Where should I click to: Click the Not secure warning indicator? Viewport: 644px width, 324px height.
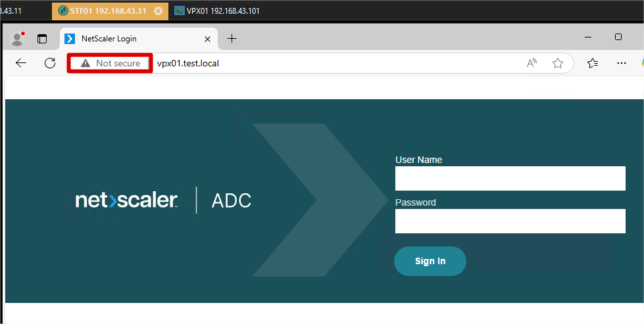[110, 63]
